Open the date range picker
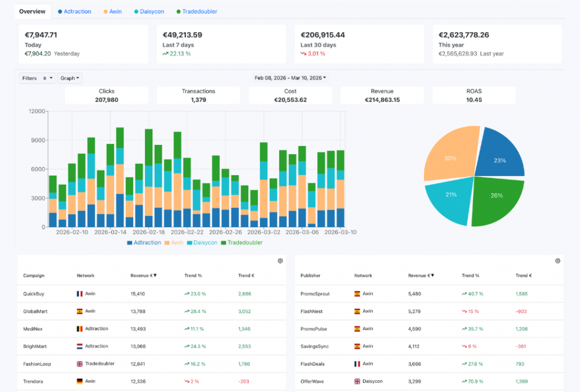The width and height of the screenshot is (580, 392). [x=290, y=78]
